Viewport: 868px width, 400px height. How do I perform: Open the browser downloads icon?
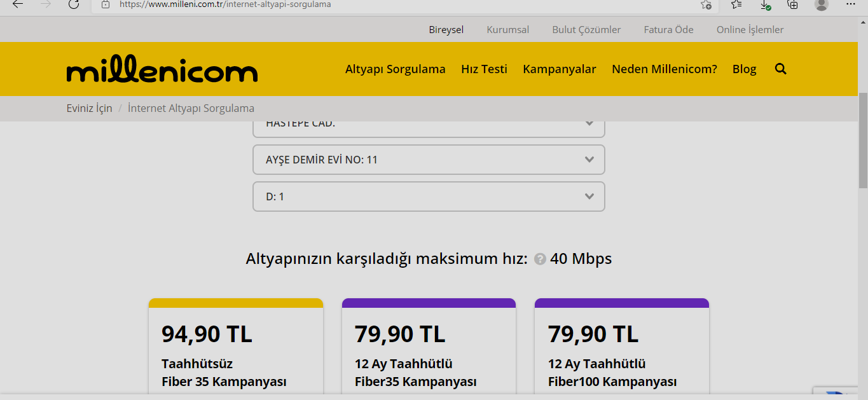point(765,4)
